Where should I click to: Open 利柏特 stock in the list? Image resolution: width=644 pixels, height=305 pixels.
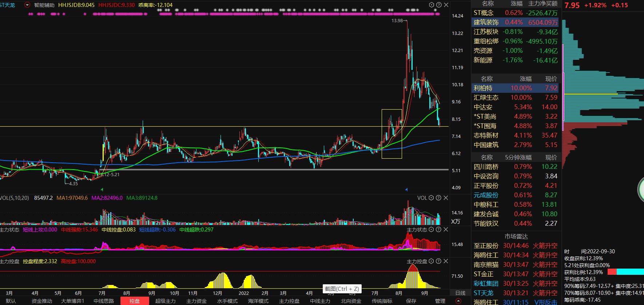coord(483,88)
